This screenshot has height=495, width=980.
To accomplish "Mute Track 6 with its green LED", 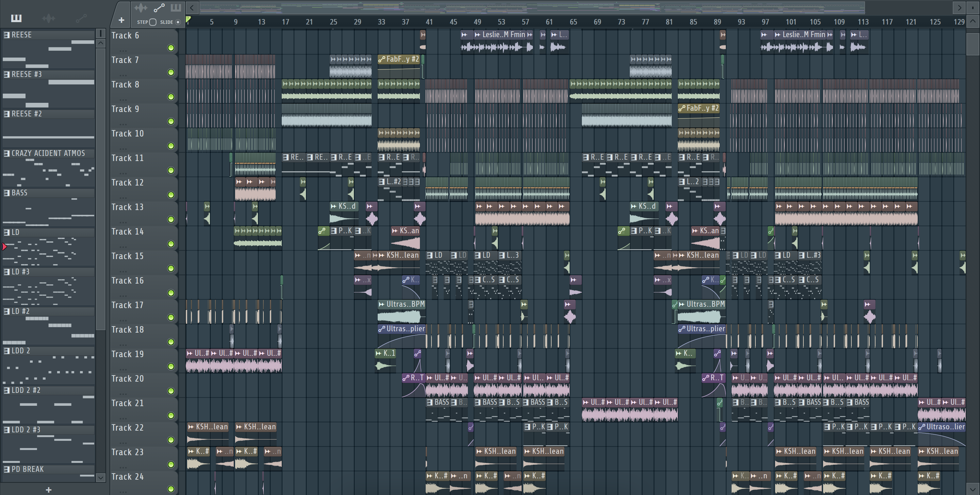I will click(x=171, y=48).
